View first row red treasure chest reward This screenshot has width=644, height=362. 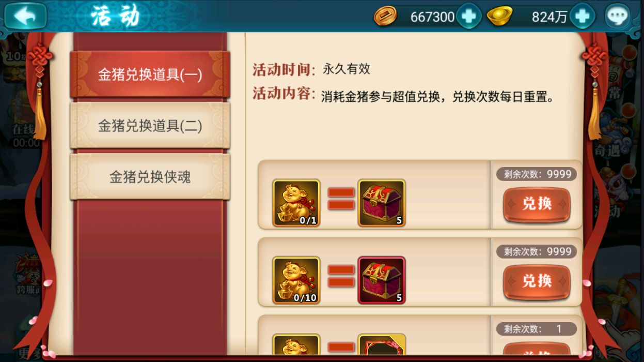382,203
